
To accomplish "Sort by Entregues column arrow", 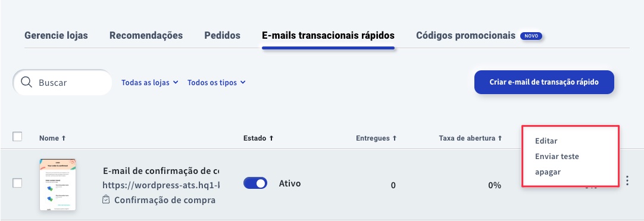I will (x=394, y=138).
